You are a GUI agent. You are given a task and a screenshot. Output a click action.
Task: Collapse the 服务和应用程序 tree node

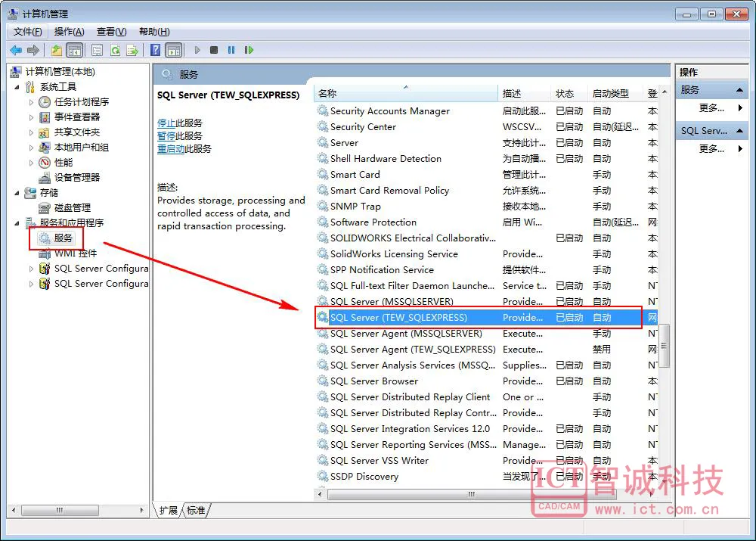[x=17, y=223]
